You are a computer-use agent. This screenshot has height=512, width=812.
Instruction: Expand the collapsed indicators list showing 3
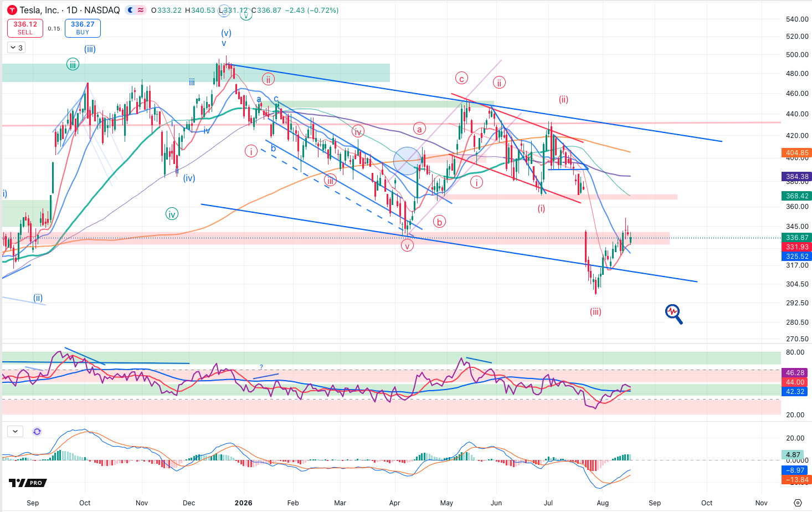click(x=16, y=48)
